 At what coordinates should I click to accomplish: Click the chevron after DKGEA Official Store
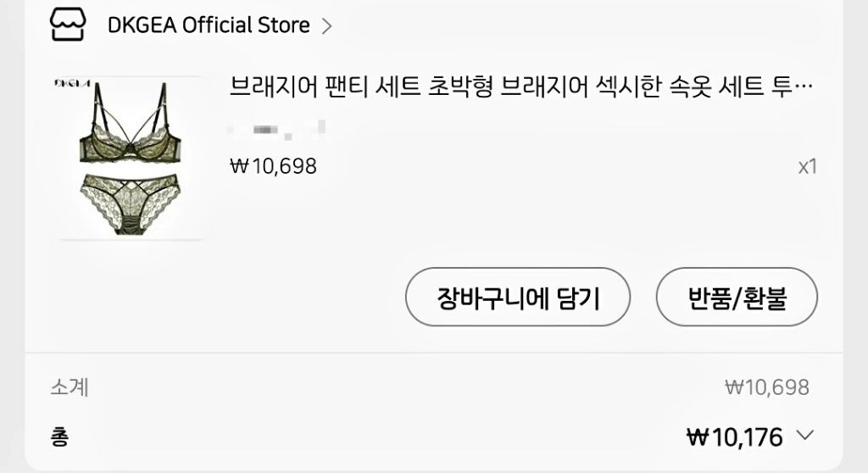click(x=326, y=26)
